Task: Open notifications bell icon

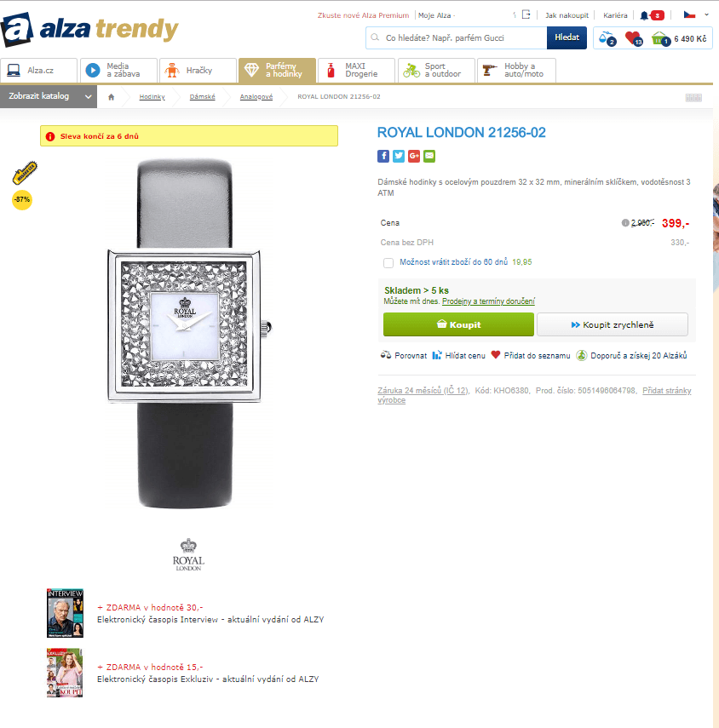Action: pos(644,16)
